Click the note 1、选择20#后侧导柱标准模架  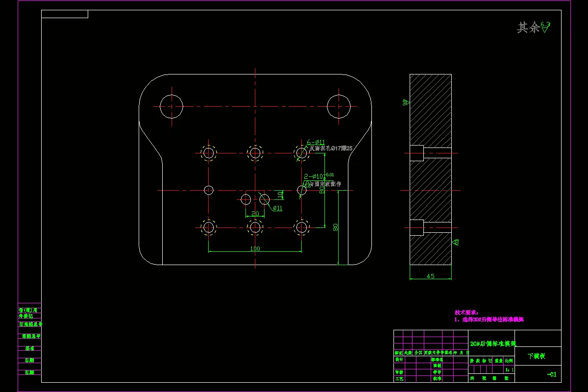[489, 319]
